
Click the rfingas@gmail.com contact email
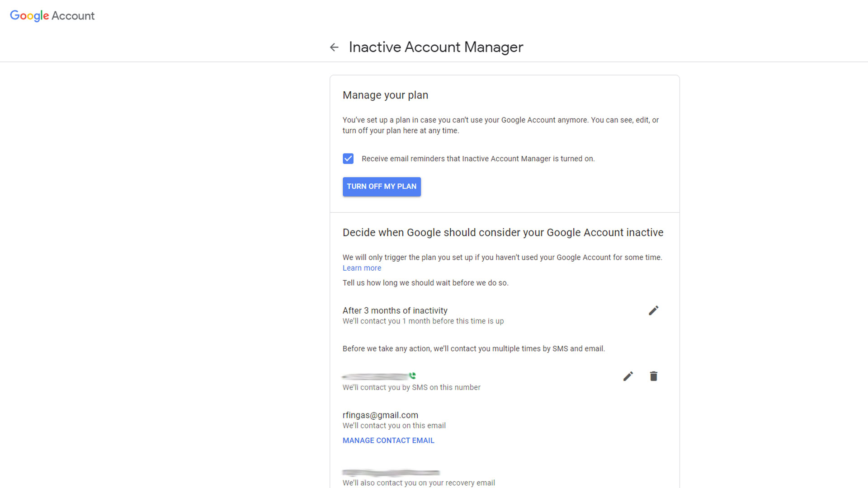380,415
